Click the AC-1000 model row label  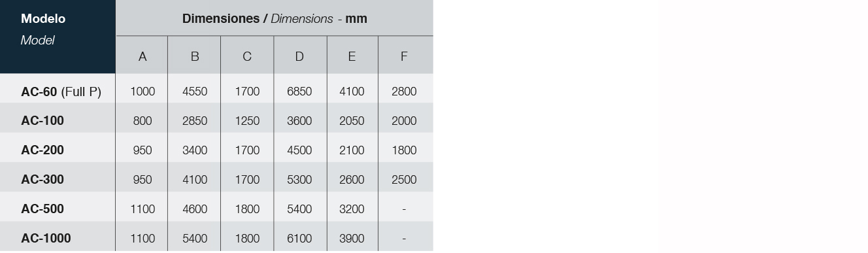point(46,239)
